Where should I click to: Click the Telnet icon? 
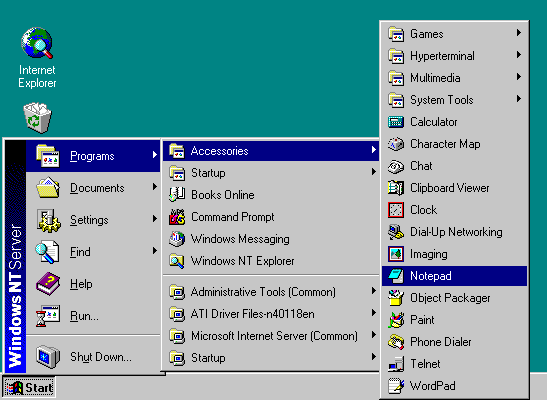396,364
